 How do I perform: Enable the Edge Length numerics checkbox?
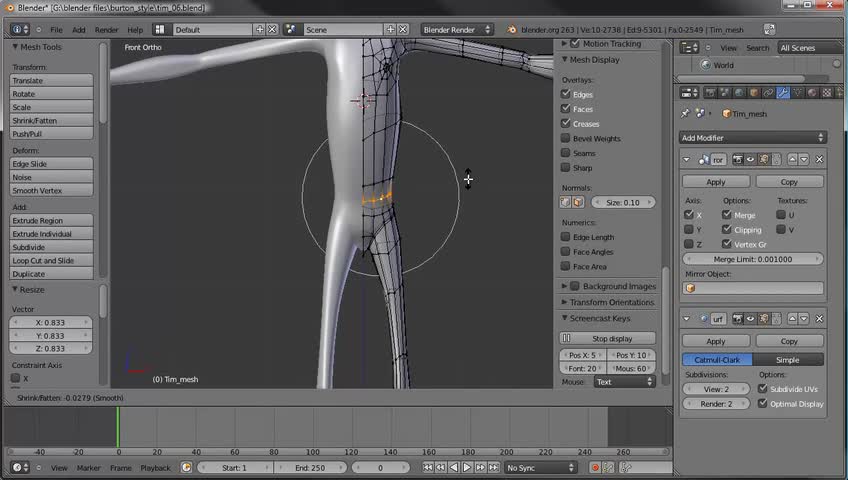pos(566,237)
